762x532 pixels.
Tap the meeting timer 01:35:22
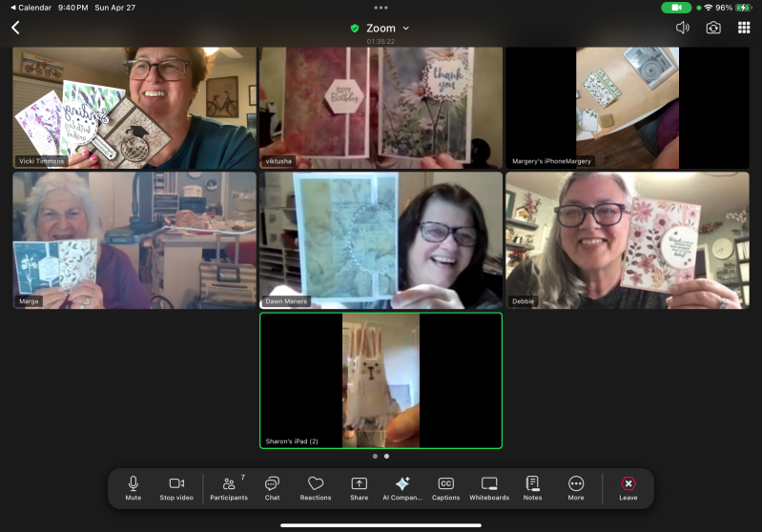click(x=381, y=41)
